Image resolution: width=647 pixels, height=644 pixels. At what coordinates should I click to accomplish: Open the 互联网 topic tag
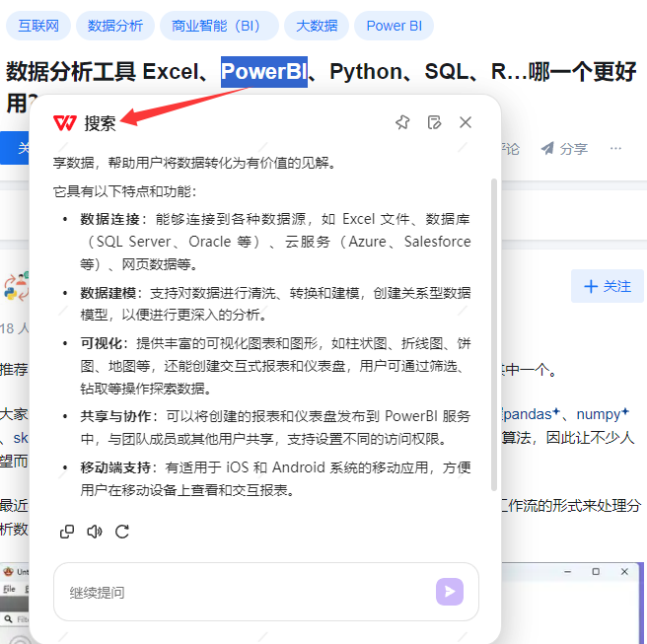[x=38, y=26]
